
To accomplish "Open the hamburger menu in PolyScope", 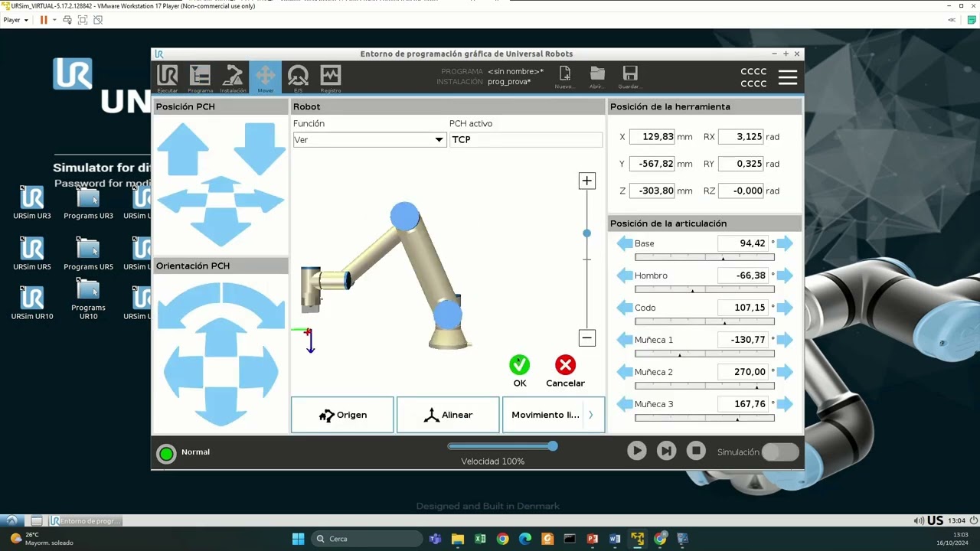I will 788,77.
